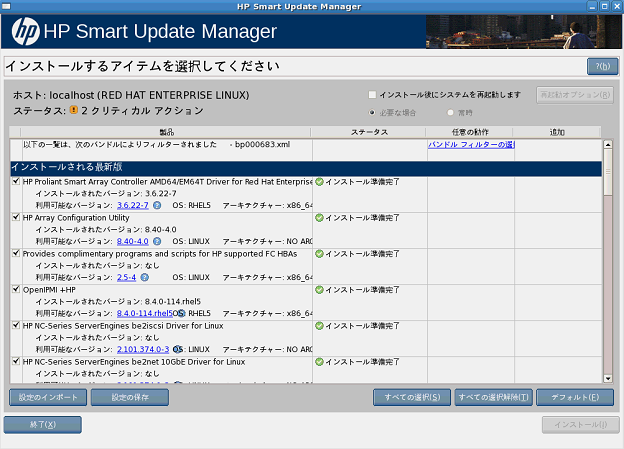
Task: Open help with the '?(h)' button
Action: pyautogui.click(x=602, y=66)
